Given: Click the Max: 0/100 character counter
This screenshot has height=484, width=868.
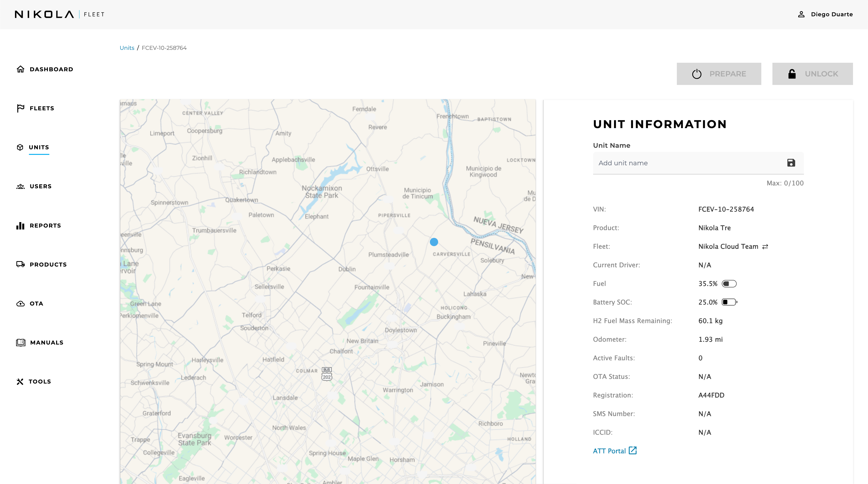Looking at the screenshot, I should [785, 183].
